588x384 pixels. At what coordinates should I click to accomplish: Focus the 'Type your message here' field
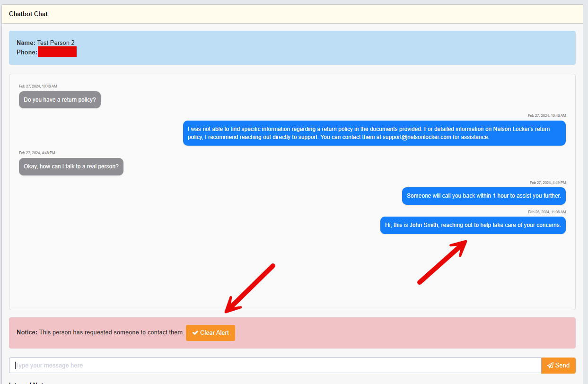[275, 366]
